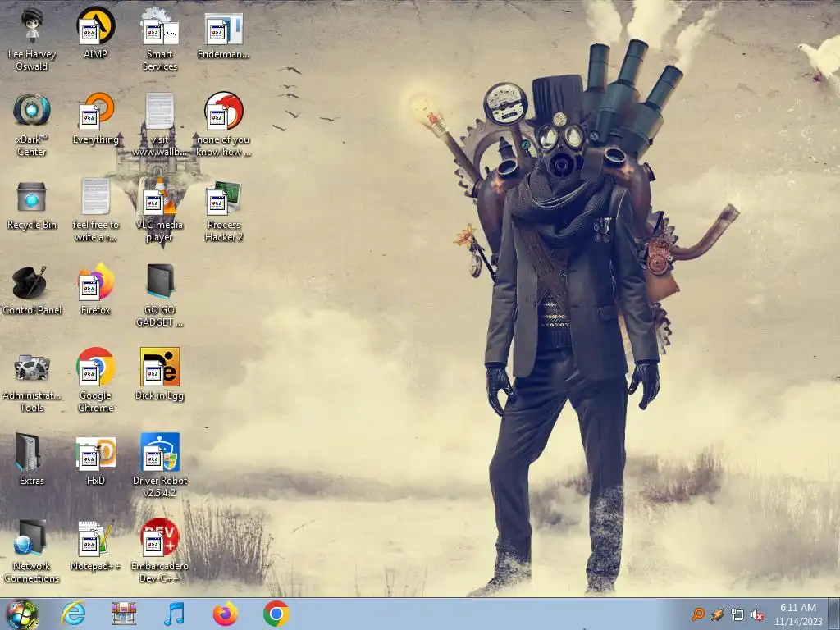Open the music note player in the taskbar
Viewport: 840px width, 630px height.
174,614
